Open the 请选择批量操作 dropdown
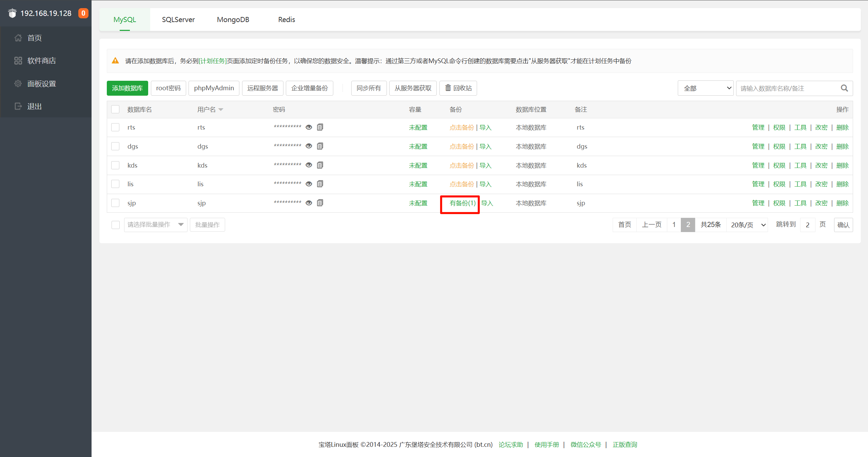 (x=156, y=225)
